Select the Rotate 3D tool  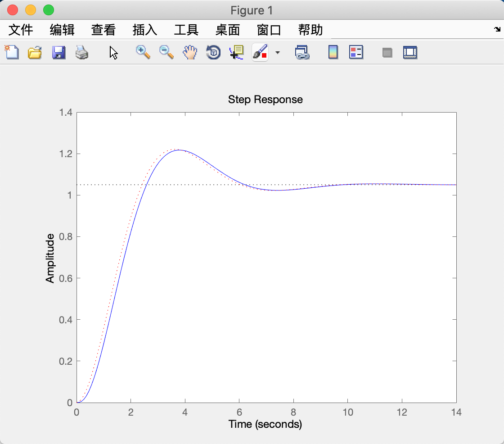click(213, 52)
